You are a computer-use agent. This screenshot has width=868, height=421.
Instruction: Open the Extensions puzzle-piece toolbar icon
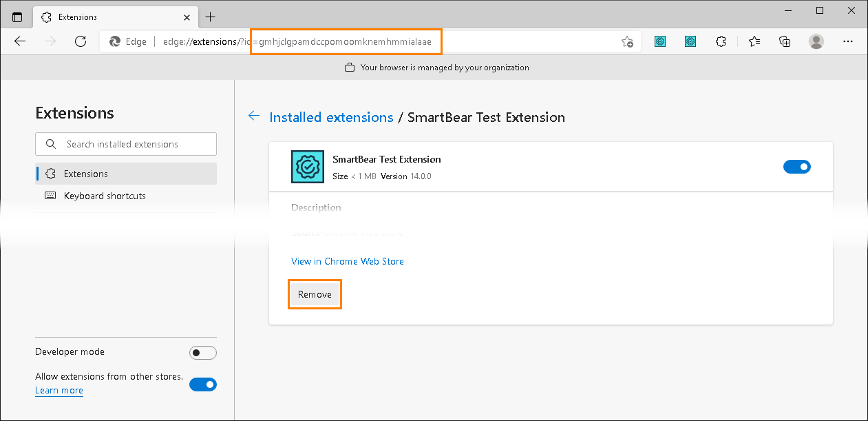721,41
